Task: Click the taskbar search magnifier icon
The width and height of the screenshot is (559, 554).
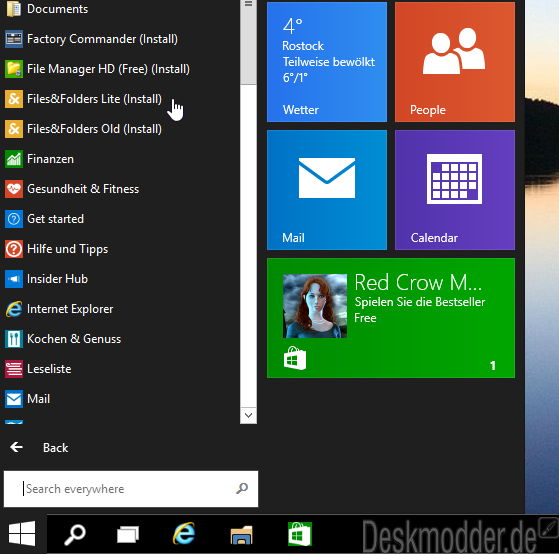Action: pyautogui.click(x=75, y=534)
